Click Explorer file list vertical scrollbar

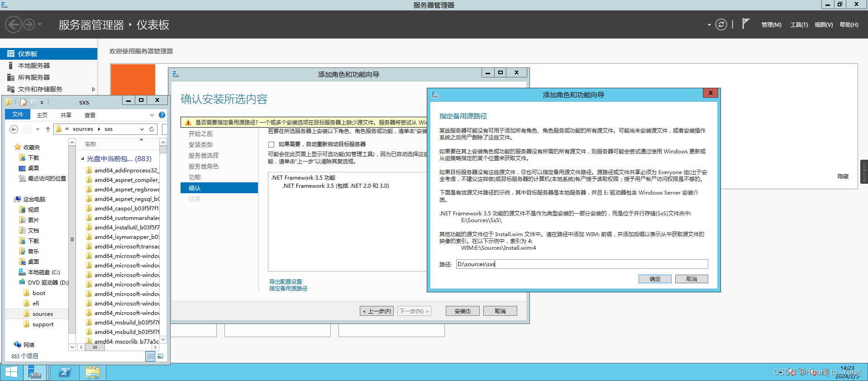163,241
